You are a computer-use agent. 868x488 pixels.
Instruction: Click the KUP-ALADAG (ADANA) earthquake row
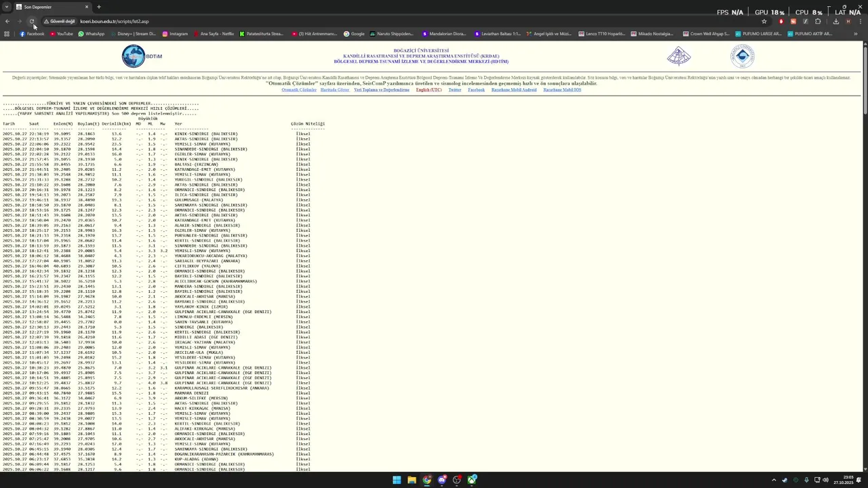pos(156,460)
